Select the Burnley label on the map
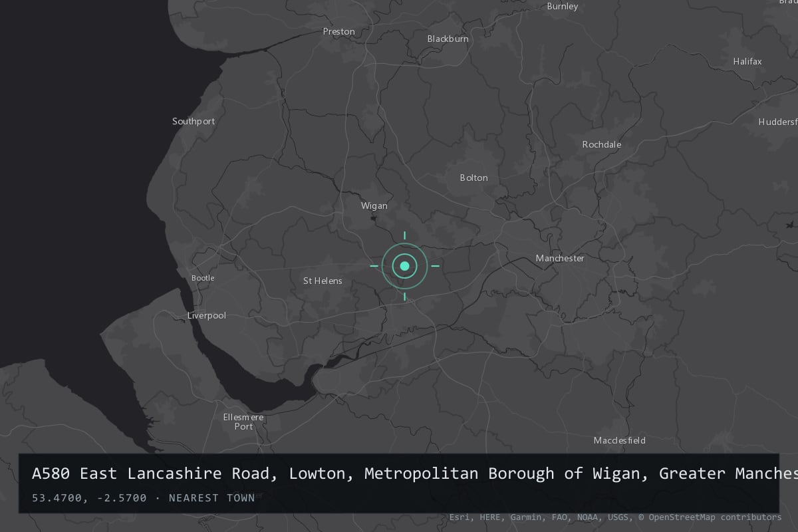 coord(563,7)
